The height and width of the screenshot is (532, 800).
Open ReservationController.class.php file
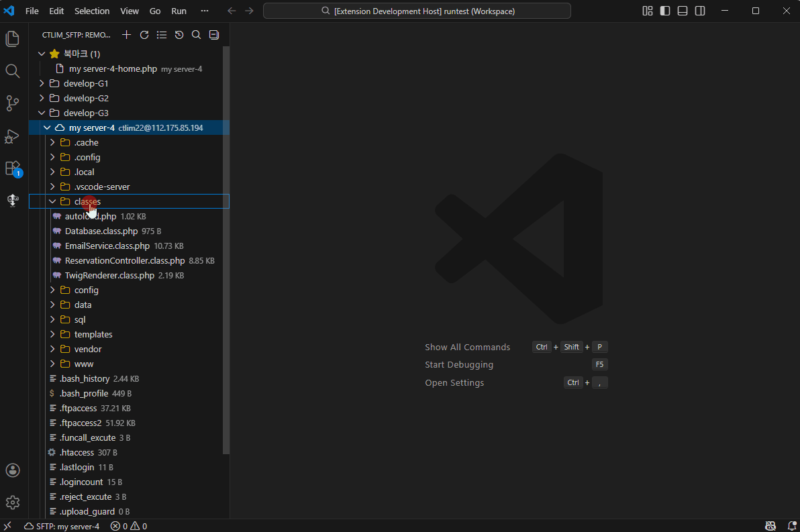coord(129,261)
